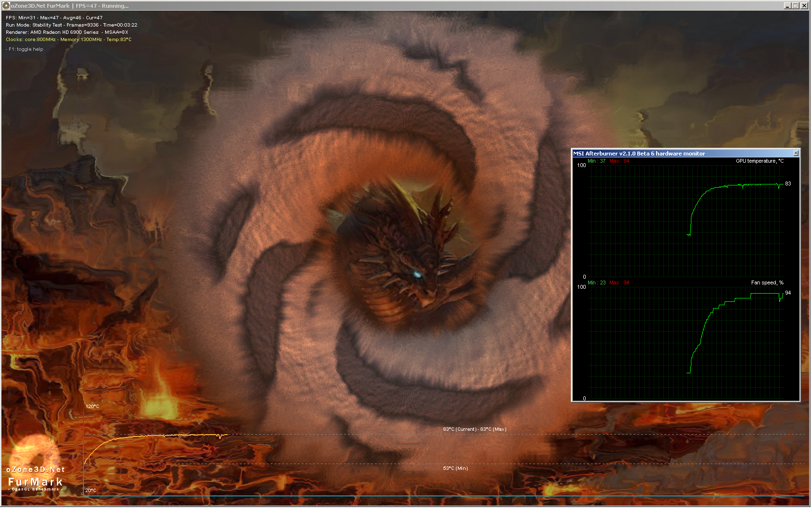Click the '53°C (Min)' label
This screenshot has height=508, width=812.
pos(455,468)
